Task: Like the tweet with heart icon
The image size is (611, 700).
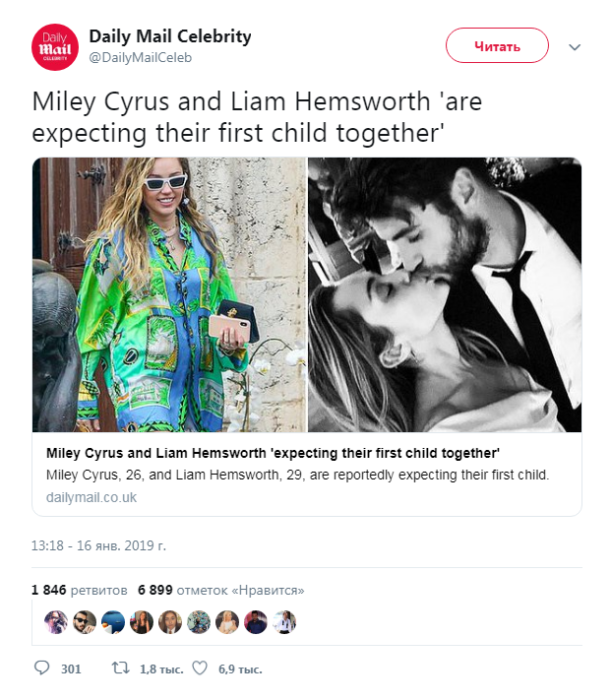Action: (x=200, y=668)
